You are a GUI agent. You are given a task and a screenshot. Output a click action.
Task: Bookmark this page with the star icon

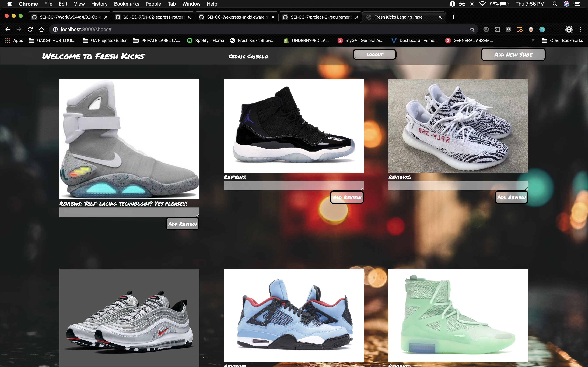[x=472, y=29]
